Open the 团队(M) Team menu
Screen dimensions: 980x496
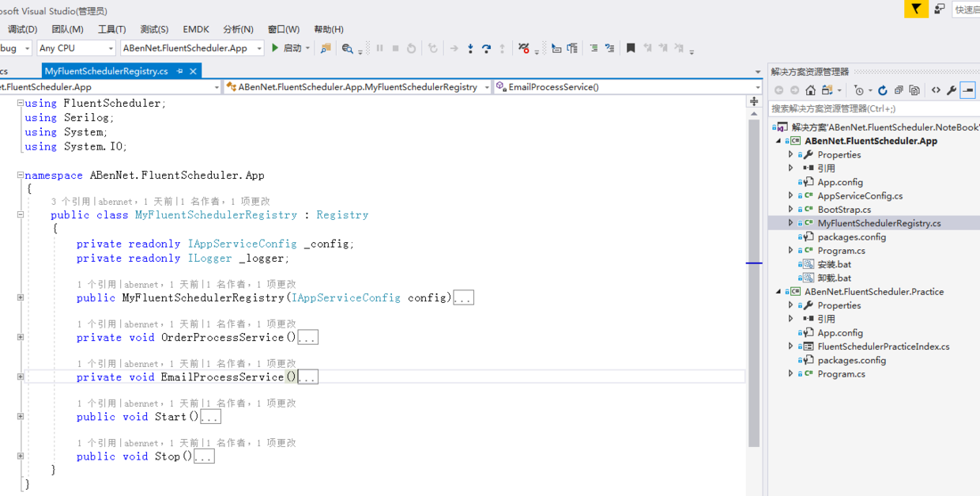pos(67,29)
